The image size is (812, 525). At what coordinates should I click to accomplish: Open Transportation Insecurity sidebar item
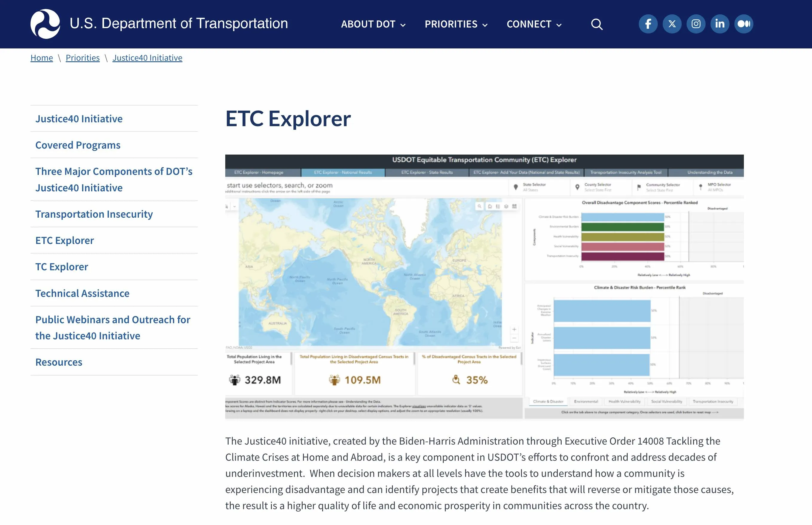tap(94, 214)
